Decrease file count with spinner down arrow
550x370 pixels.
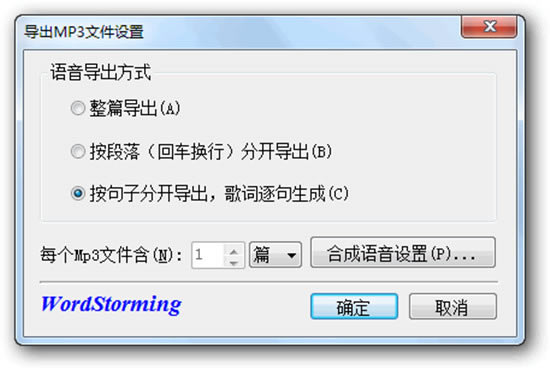click(234, 262)
